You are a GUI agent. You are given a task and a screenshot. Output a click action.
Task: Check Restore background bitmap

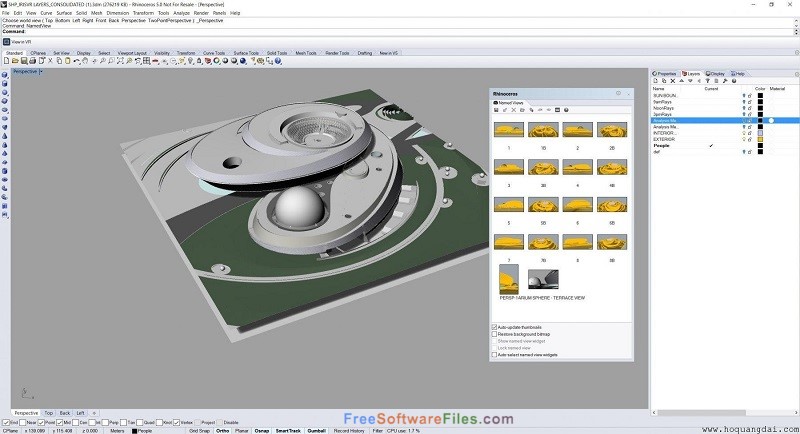click(494, 334)
